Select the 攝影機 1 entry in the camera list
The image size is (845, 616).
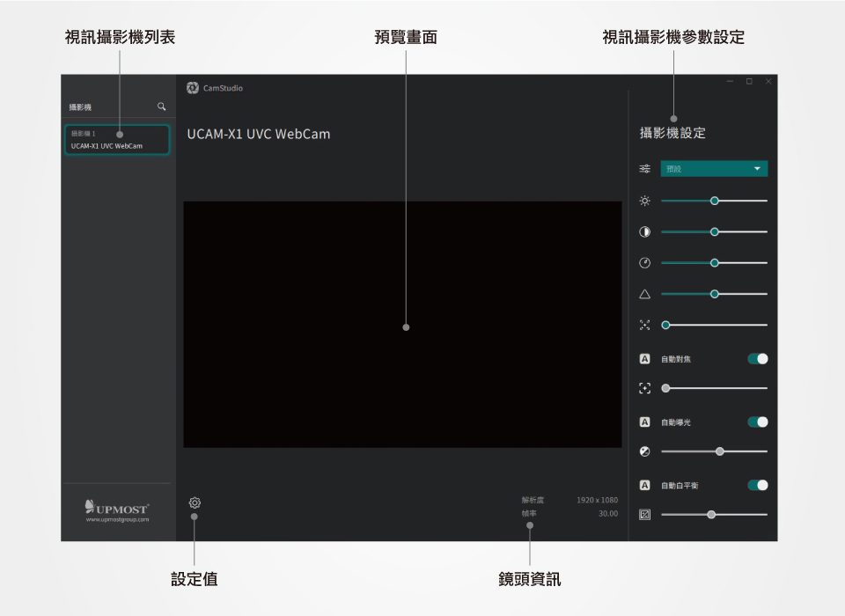pyautogui.click(x=117, y=140)
